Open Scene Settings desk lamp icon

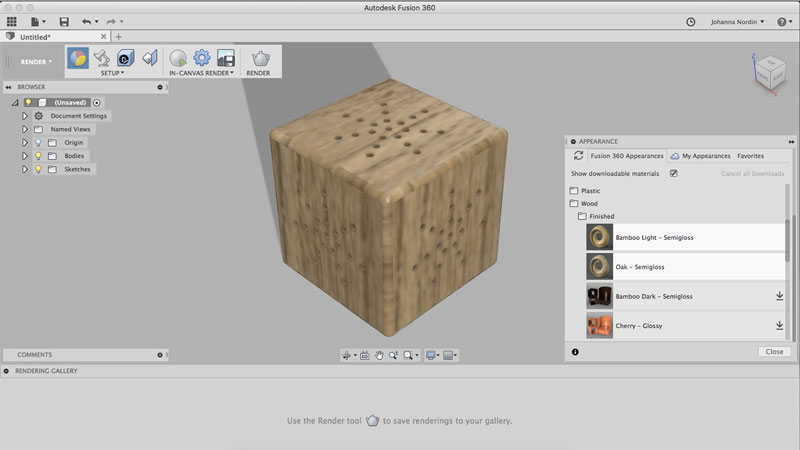tap(102, 58)
